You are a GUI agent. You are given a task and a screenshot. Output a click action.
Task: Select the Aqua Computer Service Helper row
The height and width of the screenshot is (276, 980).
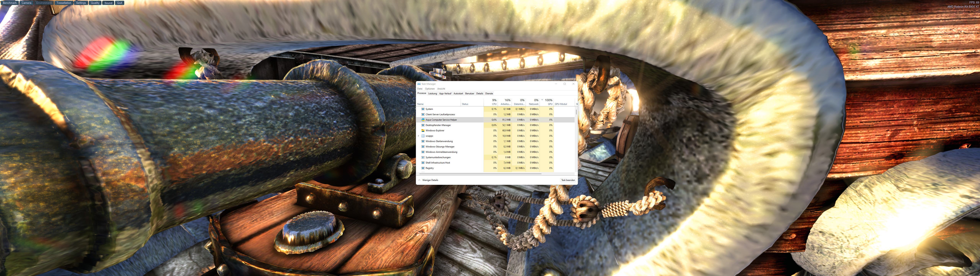495,120
